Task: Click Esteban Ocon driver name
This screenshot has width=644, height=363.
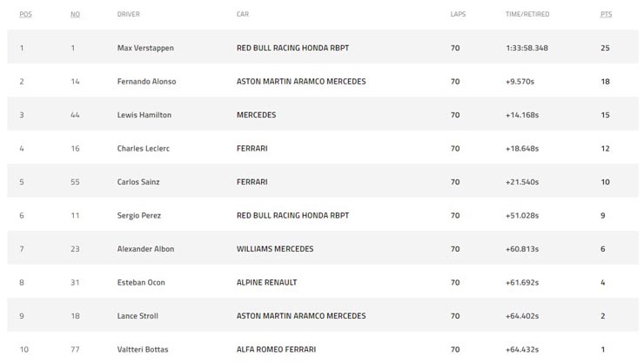Action: pyautogui.click(x=141, y=283)
